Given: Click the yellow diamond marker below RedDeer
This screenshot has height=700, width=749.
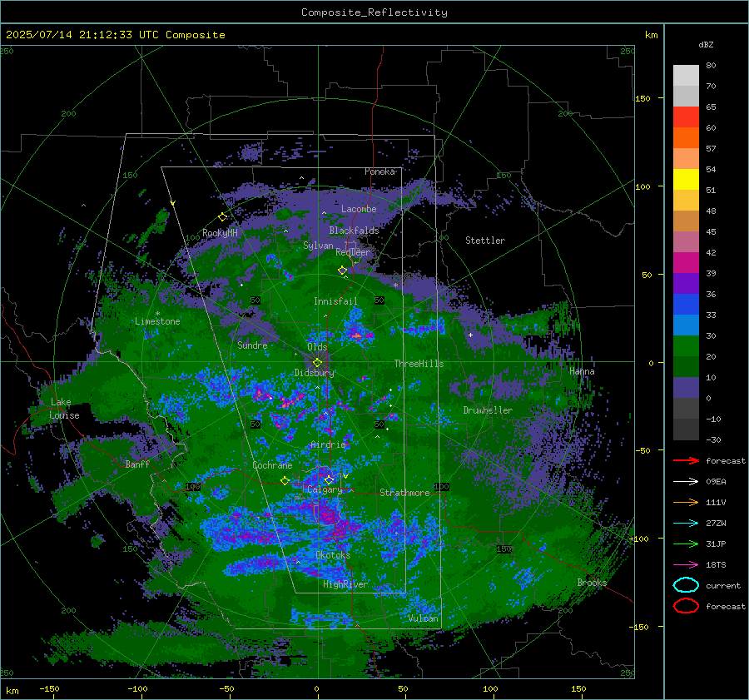Looking at the screenshot, I should (x=342, y=270).
